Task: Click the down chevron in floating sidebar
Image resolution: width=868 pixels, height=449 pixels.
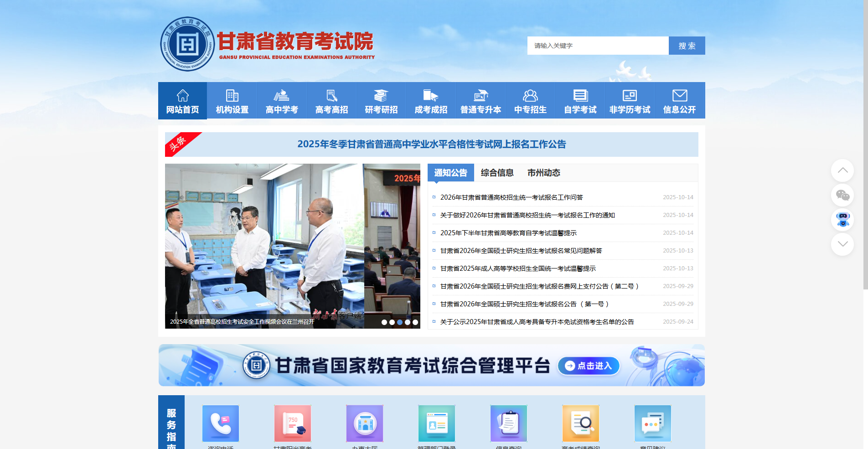Action: click(842, 244)
